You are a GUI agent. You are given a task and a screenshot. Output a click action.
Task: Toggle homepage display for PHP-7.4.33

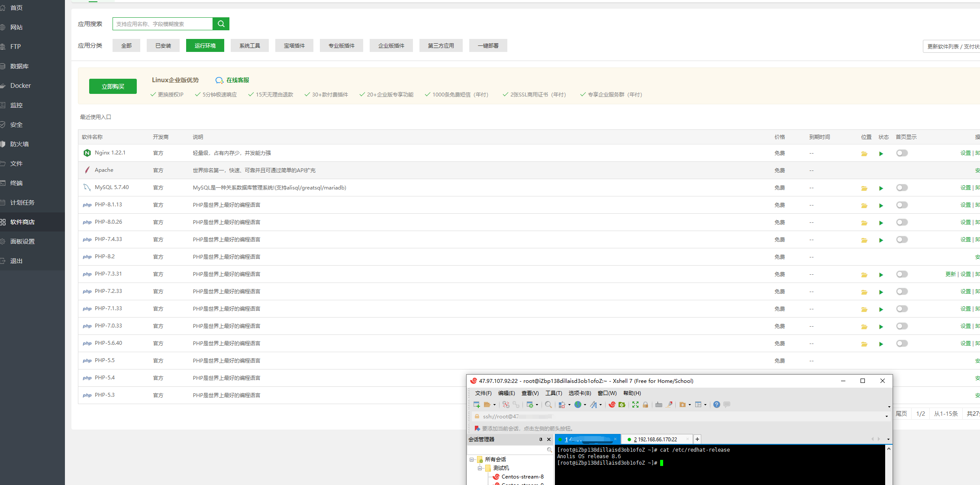pos(902,240)
